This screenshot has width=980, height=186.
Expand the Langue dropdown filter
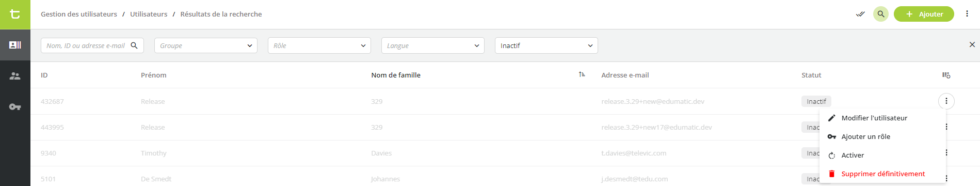[433, 45]
